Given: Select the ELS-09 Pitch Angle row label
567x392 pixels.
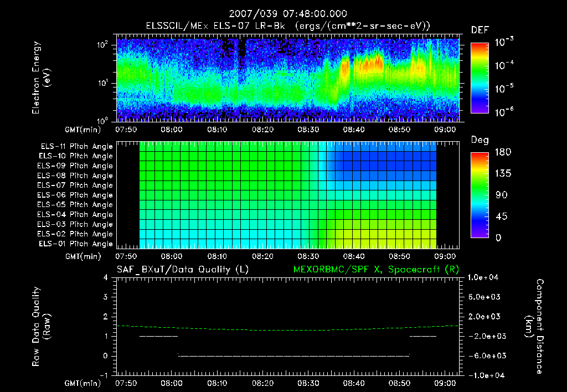Looking at the screenshot, I should click(75, 166).
